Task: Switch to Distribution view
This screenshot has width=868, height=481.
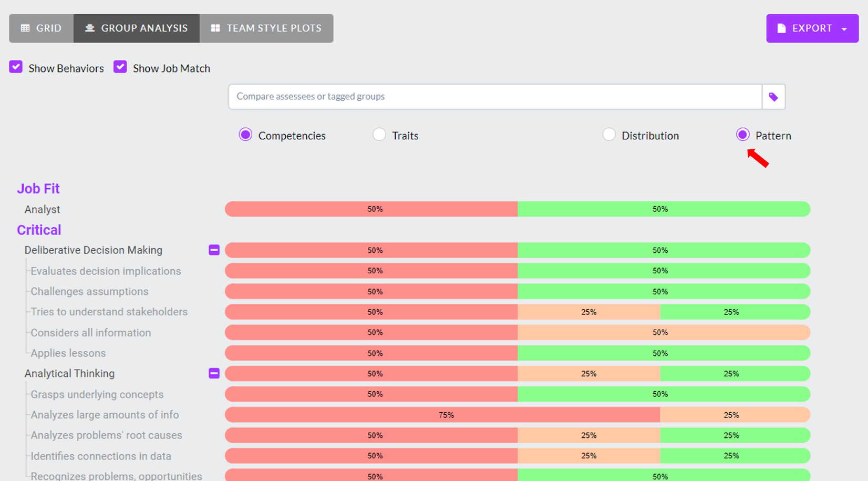Action: click(x=609, y=135)
